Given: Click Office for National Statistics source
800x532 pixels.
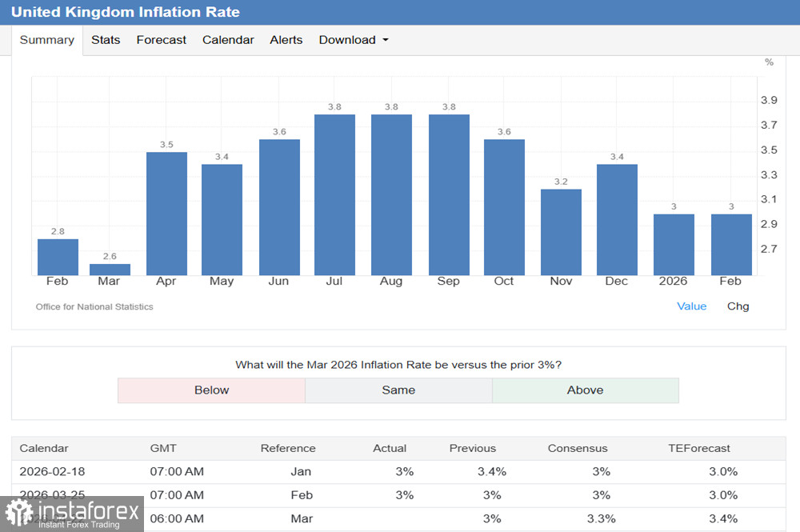Looking at the screenshot, I should (x=94, y=306).
